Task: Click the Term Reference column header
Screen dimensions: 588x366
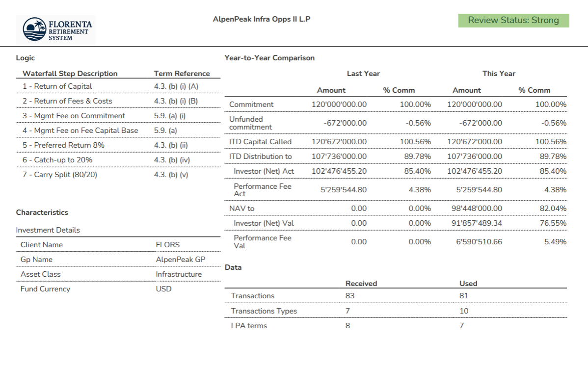Action: point(182,74)
